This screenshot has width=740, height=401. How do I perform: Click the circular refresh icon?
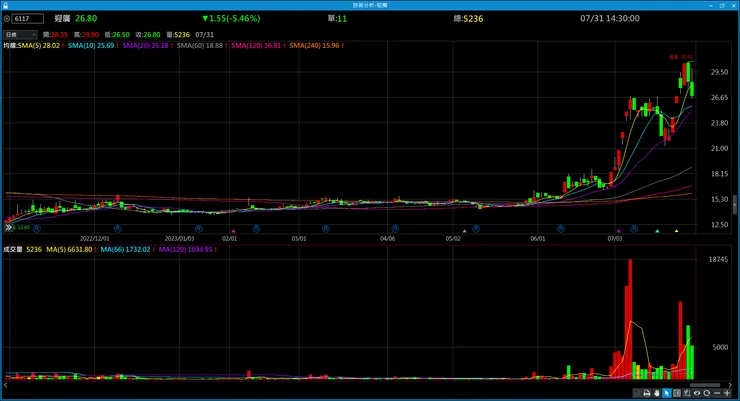[x=707, y=393]
